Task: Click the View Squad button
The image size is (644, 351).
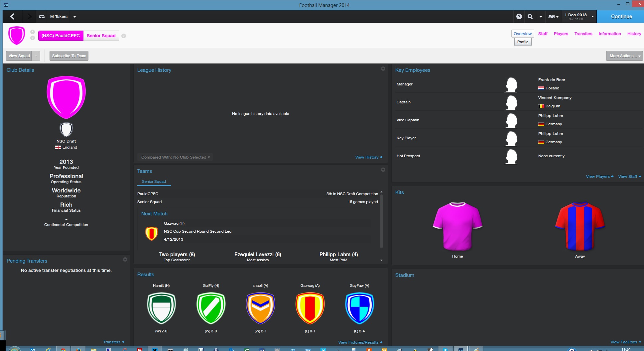Action: 19,56
